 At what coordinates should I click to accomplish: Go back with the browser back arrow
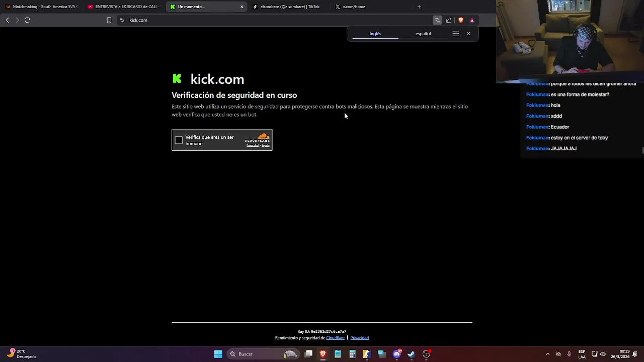coord(7,20)
